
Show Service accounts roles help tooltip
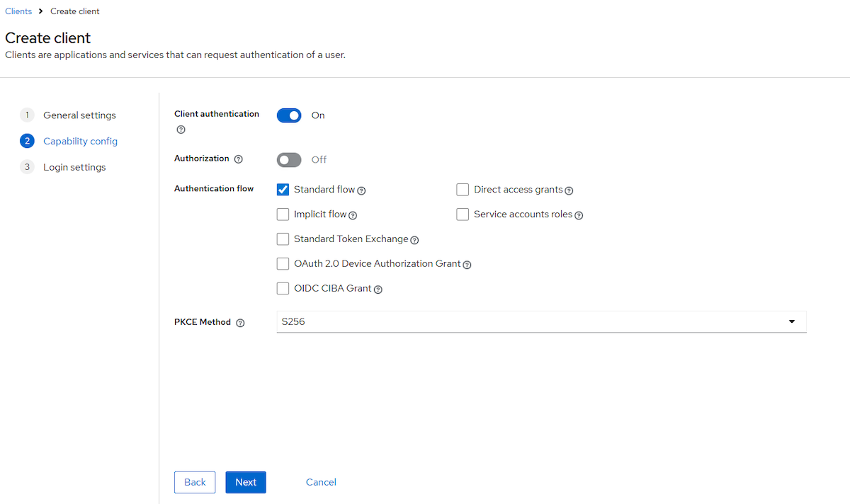[579, 215]
